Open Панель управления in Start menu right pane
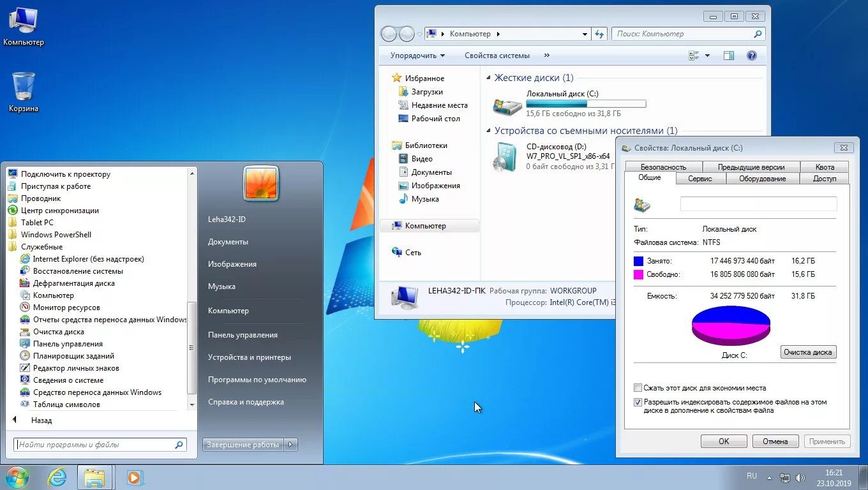The width and height of the screenshot is (868, 490). (x=243, y=334)
